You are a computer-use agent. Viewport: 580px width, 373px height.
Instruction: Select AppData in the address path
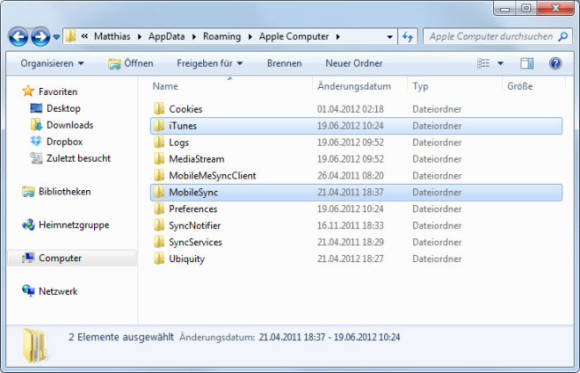(x=166, y=36)
